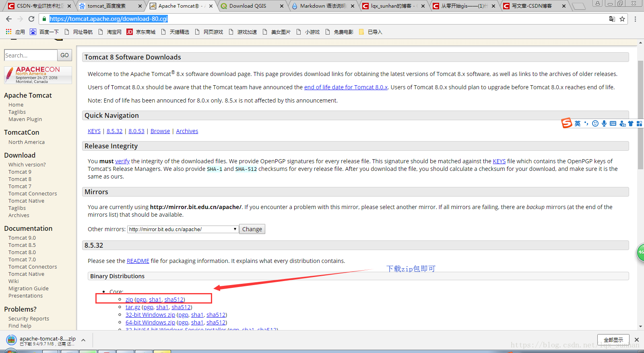This screenshot has height=353, width=644.
Task: Click the ApacheCon North America banner
Action: click(38, 75)
